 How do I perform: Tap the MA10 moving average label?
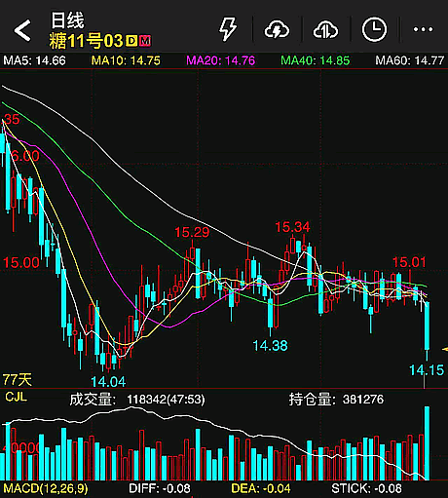[126, 60]
